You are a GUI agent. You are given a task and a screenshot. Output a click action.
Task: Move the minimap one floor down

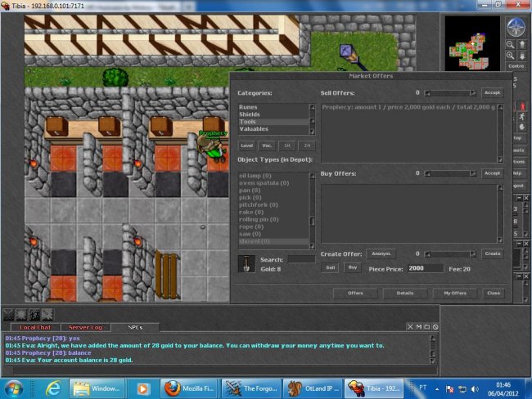tap(522, 56)
